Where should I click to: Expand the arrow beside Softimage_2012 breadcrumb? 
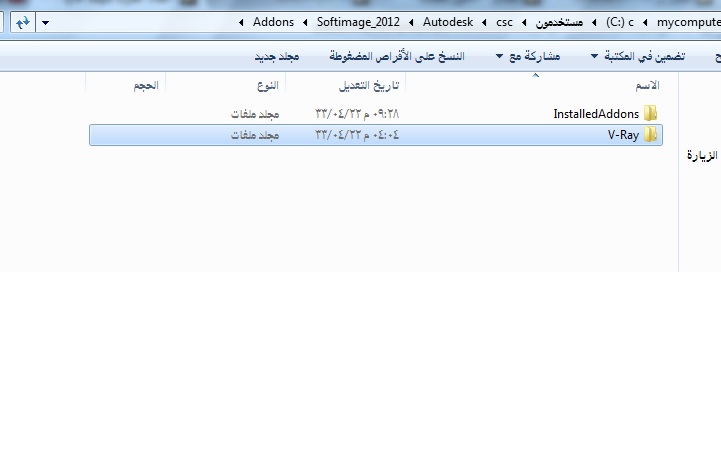pyautogui.click(x=305, y=22)
